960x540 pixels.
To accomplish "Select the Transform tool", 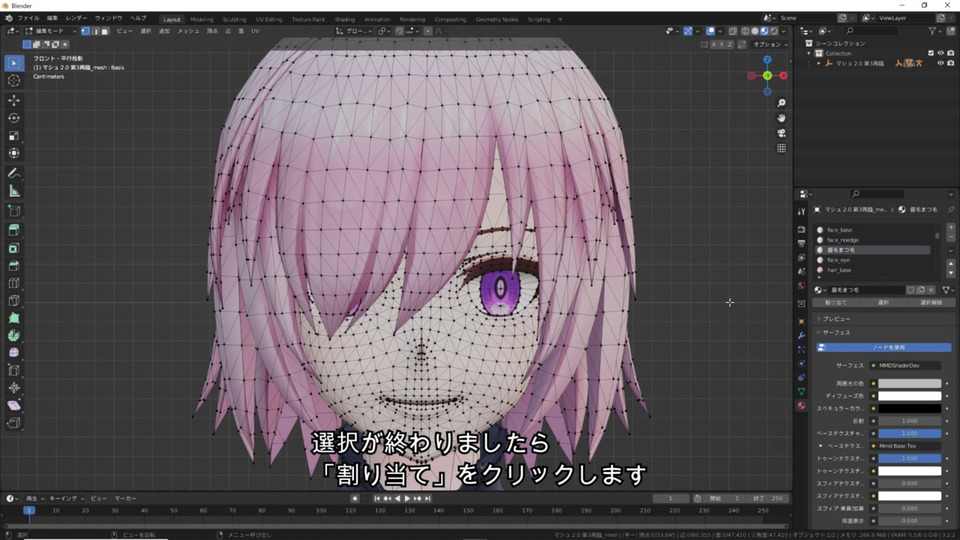I will click(14, 154).
